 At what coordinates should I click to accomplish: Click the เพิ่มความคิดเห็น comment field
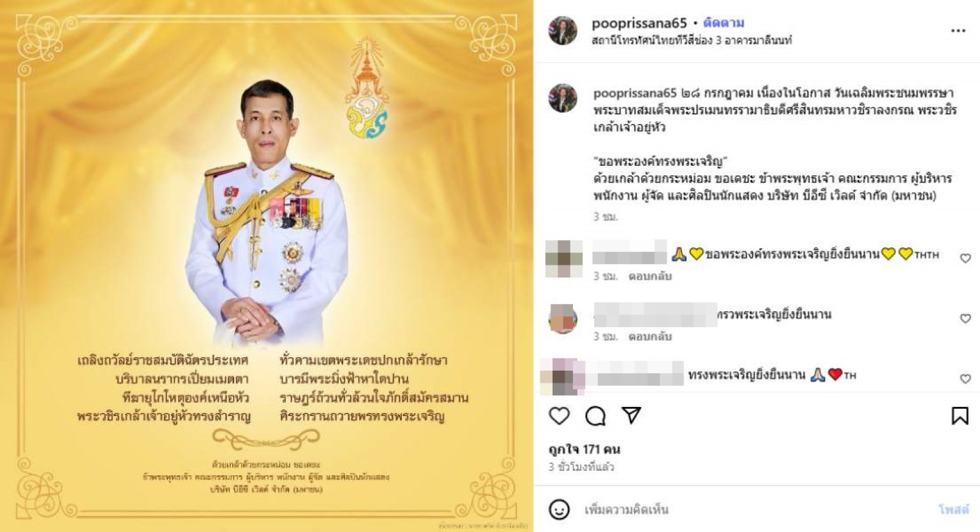753,510
